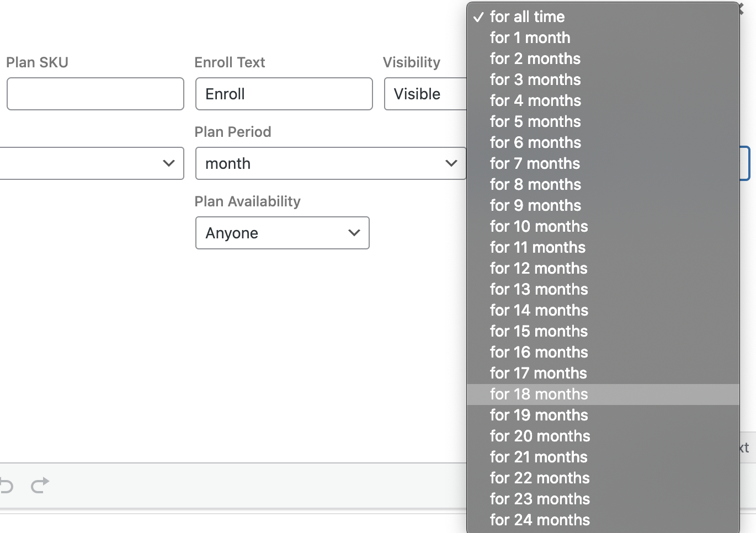
Task: Select "for 6 months" duration
Action: 535,142
